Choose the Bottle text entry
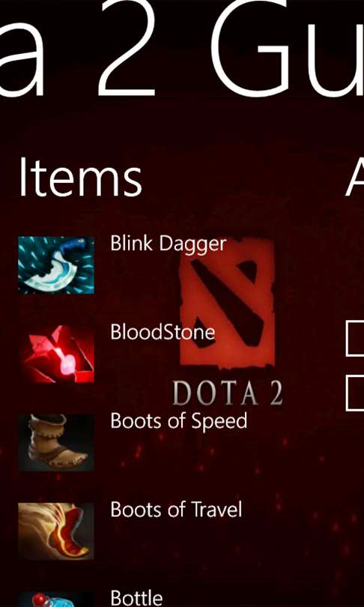Image resolution: width=364 pixels, height=607 pixels. pyautogui.click(x=136, y=598)
